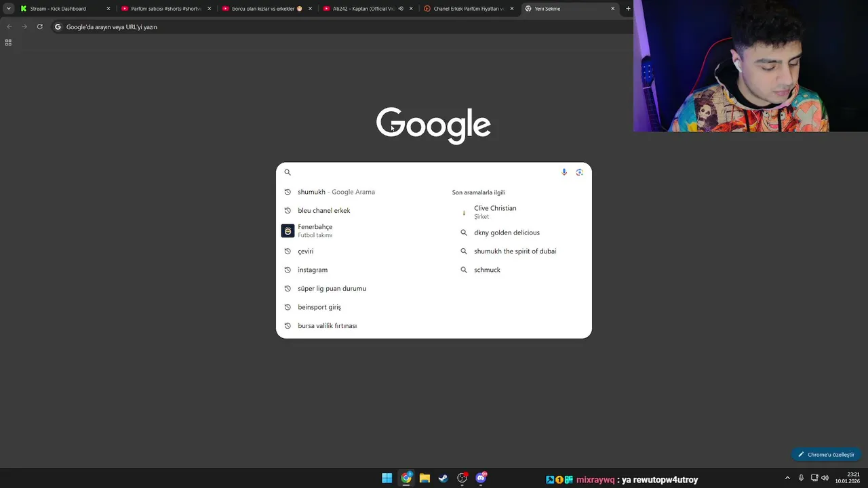The height and width of the screenshot is (488, 868).
Task: Open OBS Studio from taskbar
Action: tap(462, 479)
